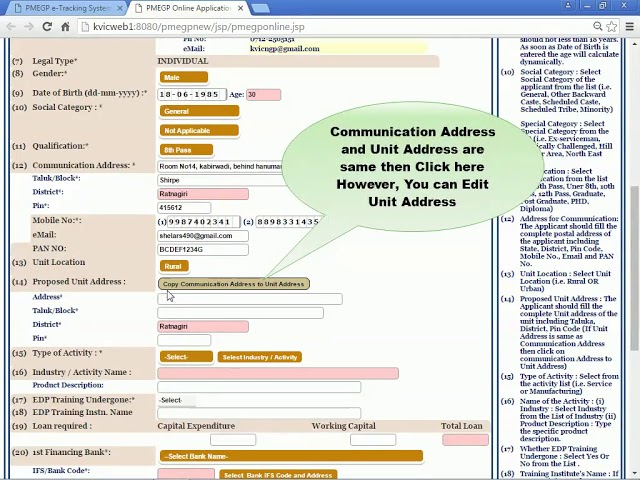Click first Mobile No field
This screenshot has width=640, height=480.
click(203, 222)
